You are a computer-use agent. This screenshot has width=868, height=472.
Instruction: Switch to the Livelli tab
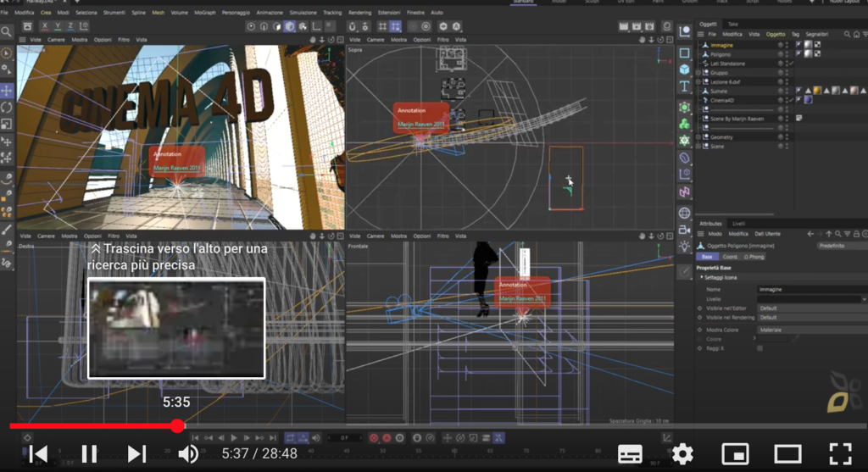coord(739,224)
